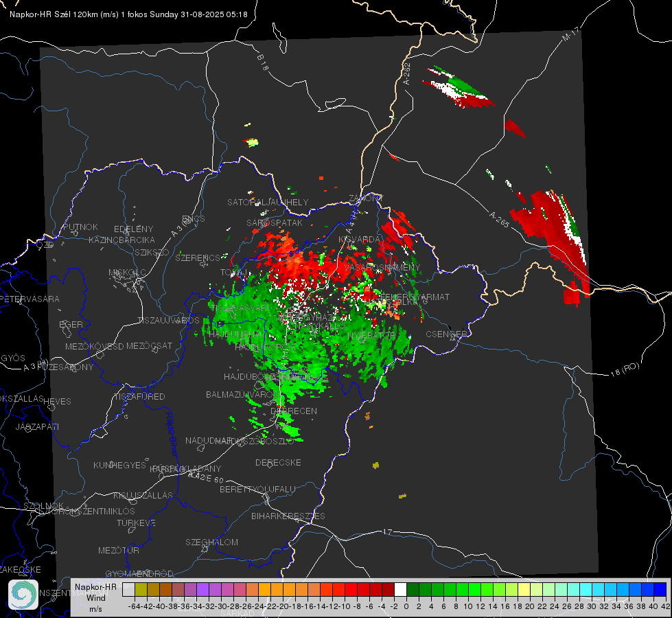672x618 pixels.
Task: Select the NADUDVAR label
Action: (209, 440)
